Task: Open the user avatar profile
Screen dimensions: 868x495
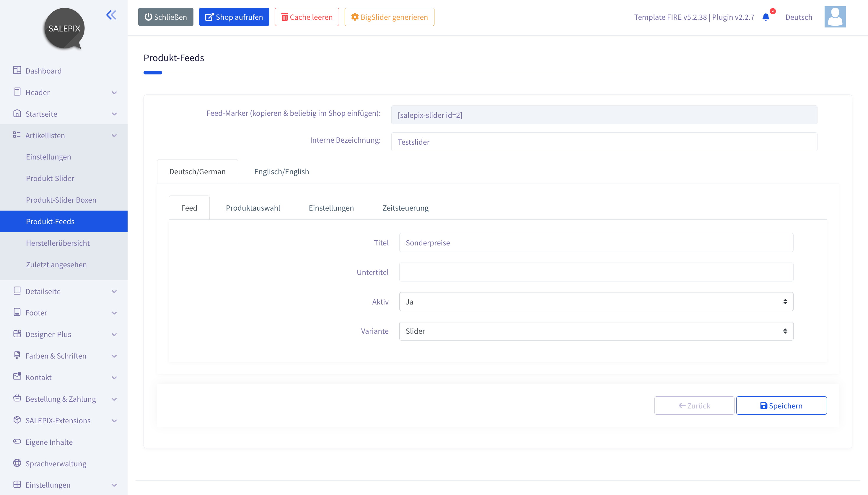Action: [835, 17]
